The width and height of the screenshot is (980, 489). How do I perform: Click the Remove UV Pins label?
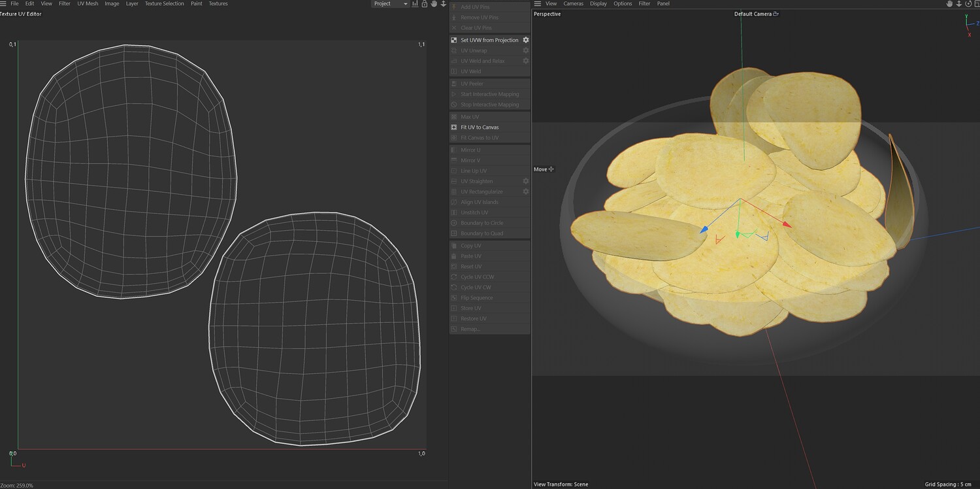[480, 18]
